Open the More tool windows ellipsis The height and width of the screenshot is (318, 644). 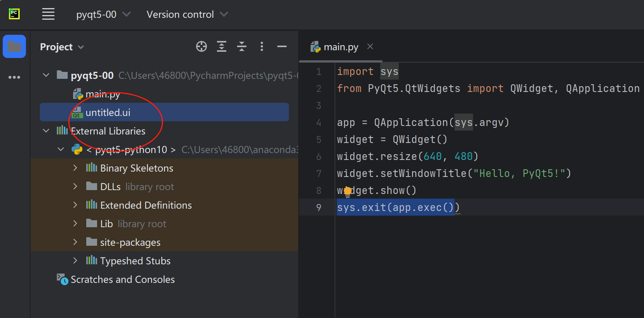14,77
